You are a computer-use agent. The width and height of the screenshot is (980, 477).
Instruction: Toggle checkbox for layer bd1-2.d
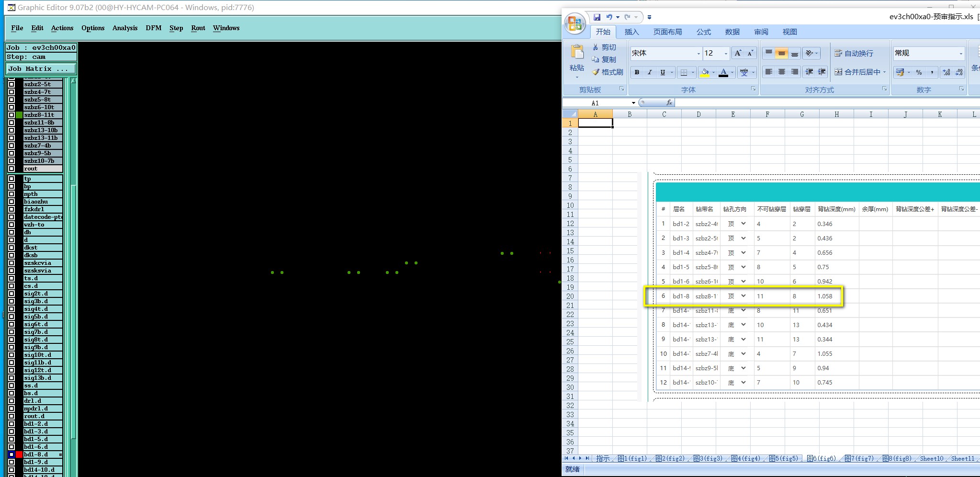pyautogui.click(x=11, y=424)
